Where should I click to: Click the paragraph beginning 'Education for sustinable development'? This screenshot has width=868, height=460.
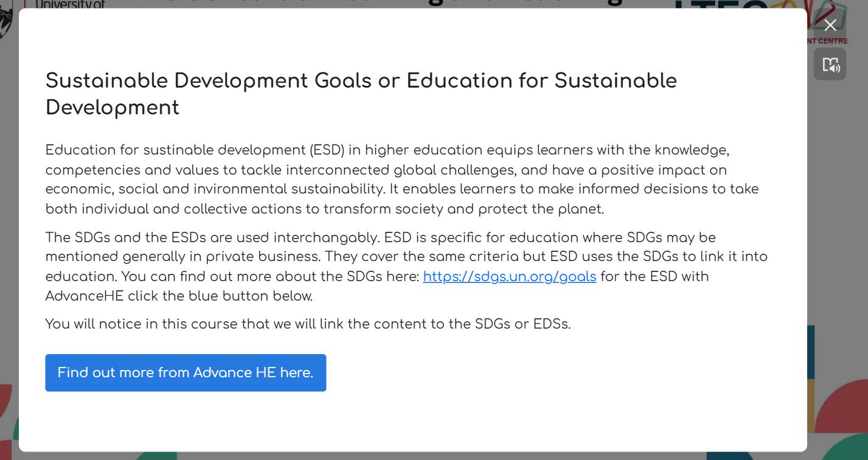(401, 179)
